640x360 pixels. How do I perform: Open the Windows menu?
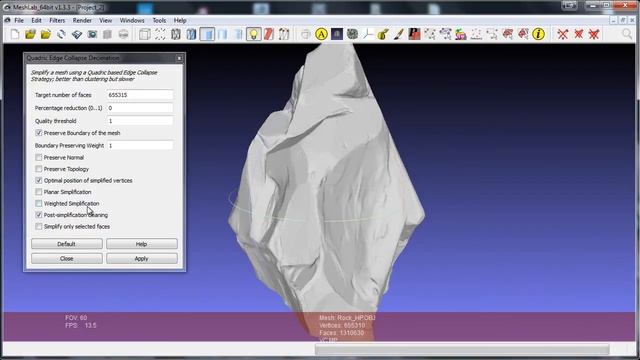pyautogui.click(x=132, y=20)
